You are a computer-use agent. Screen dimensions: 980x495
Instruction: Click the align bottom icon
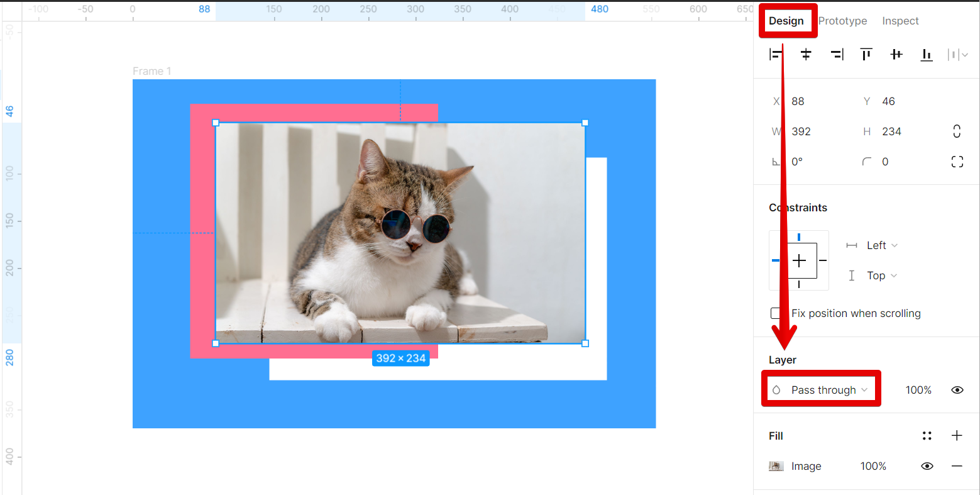point(927,55)
